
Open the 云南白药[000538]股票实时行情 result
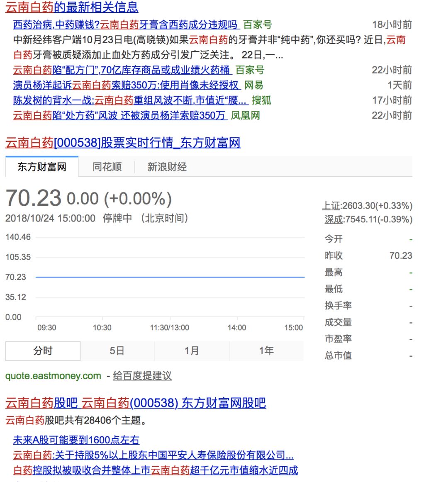[x=122, y=143]
